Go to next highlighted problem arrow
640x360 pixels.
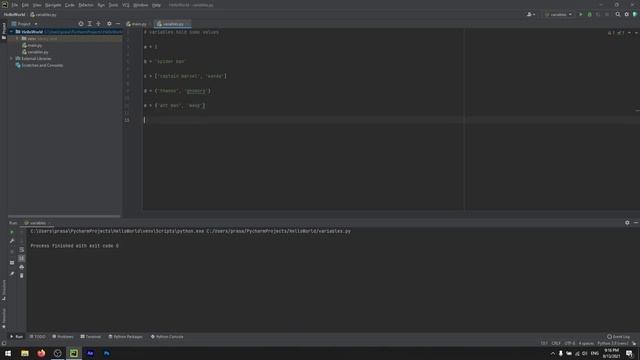(x=636, y=33)
